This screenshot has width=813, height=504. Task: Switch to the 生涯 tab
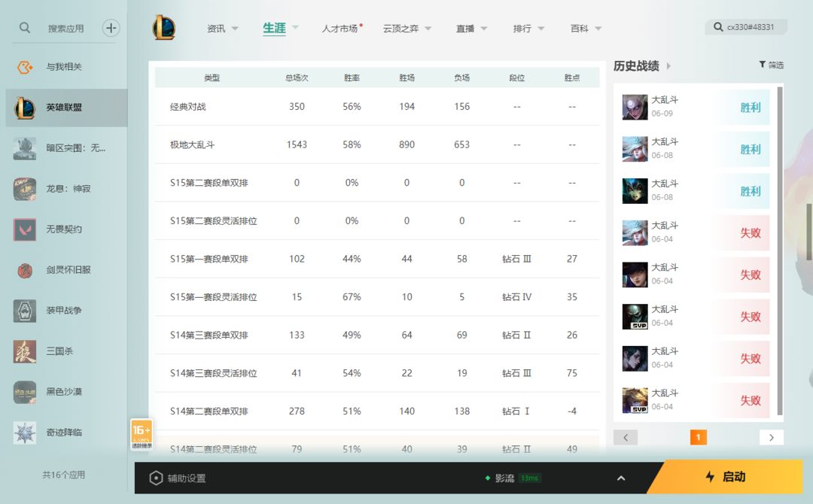pos(274,29)
